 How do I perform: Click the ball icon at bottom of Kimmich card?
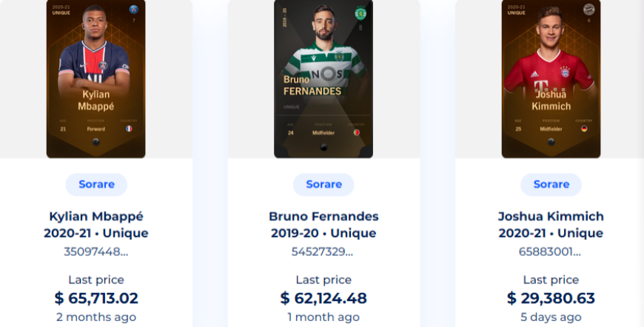(x=551, y=142)
